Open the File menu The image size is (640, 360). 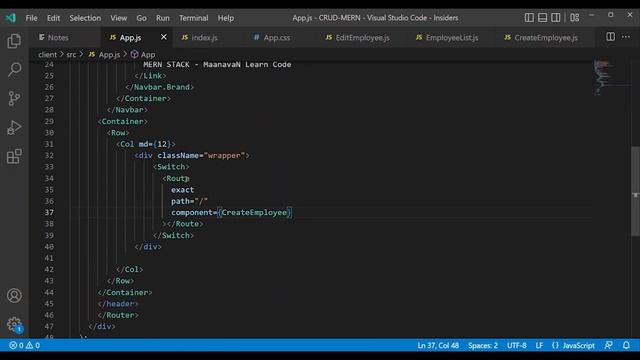pos(31,18)
